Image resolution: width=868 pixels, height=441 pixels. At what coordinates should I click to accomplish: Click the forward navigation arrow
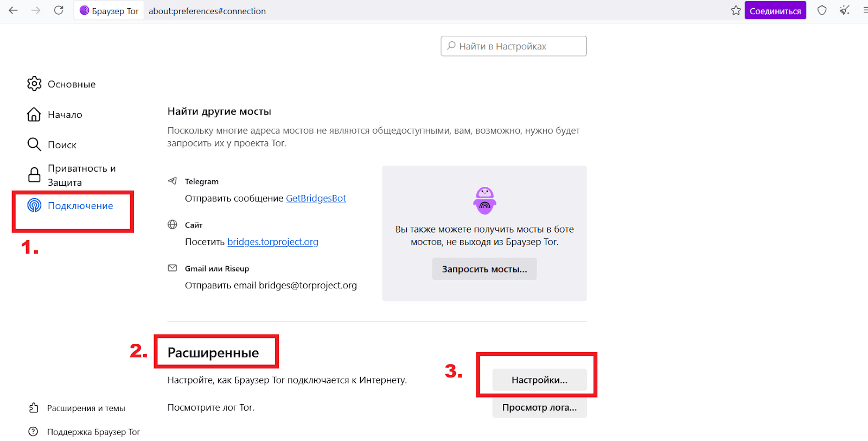(36, 10)
